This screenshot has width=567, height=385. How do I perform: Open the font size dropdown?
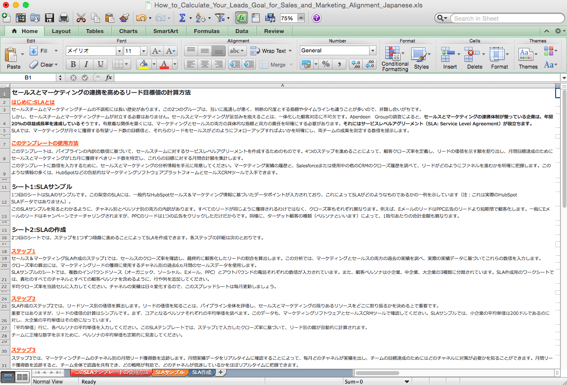pyautogui.click(x=144, y=51)
